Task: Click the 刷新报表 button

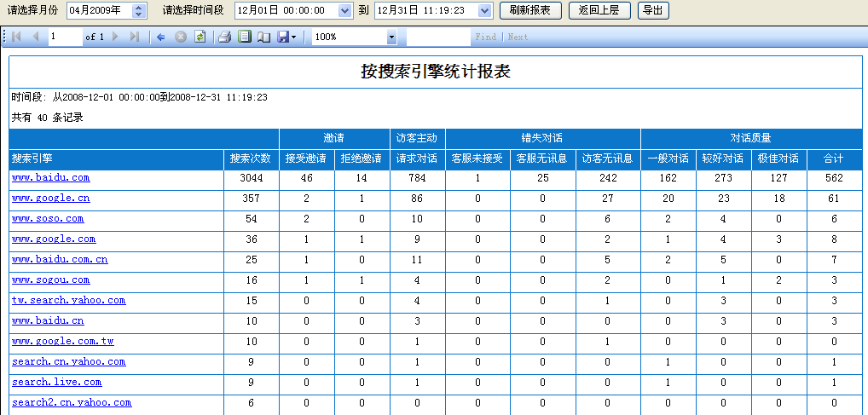Action: coord(529,11)
